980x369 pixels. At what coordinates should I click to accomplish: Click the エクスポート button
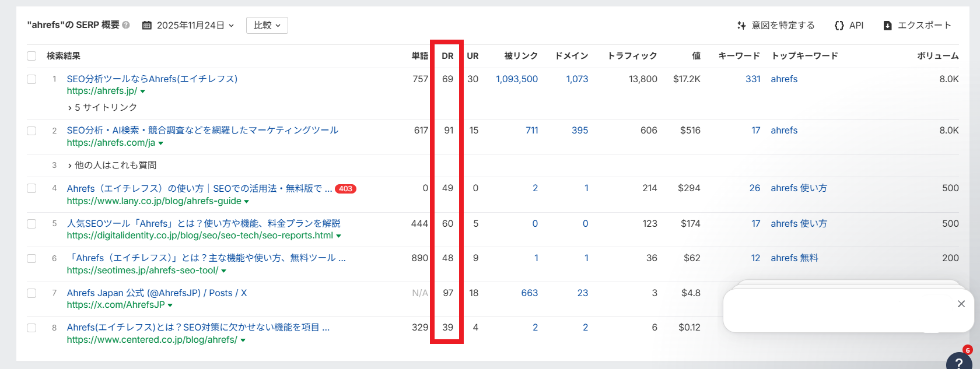pos(918,25)
